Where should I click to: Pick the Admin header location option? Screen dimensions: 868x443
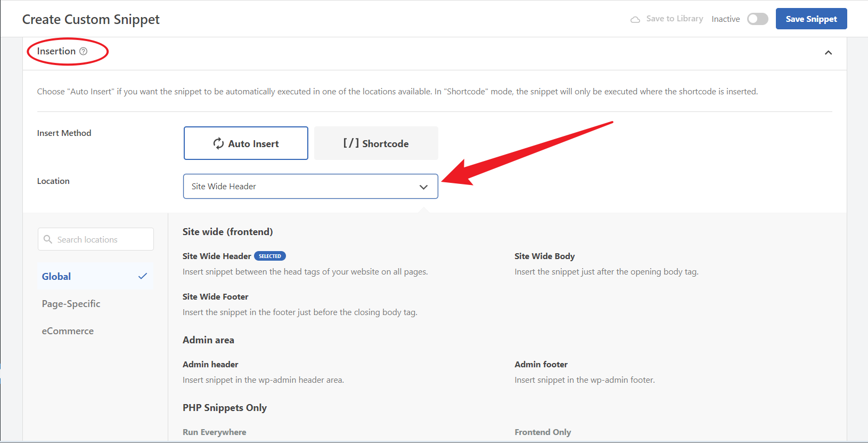(x=210, y=365)
